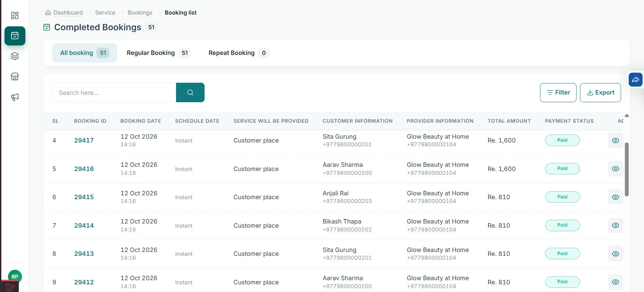The width and height of the screenshot is (644, 292).
Task: Click the red Laravel debug icon
Action: (10, 287)
